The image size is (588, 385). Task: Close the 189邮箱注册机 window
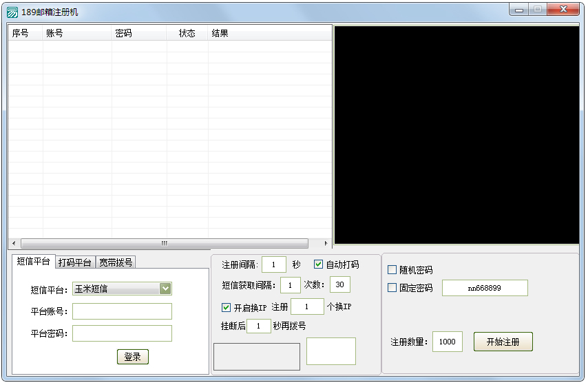[563, 10]
